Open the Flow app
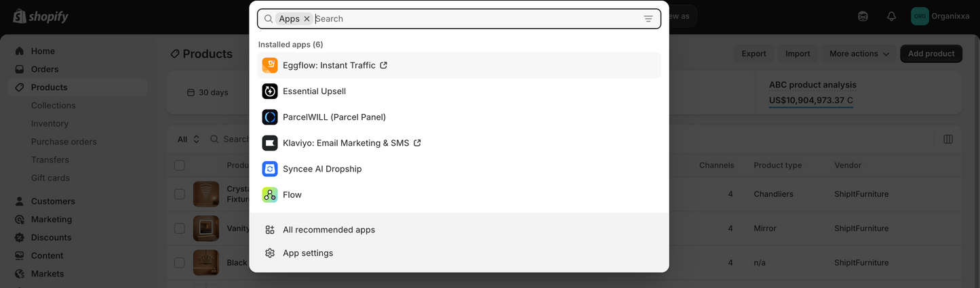 point(458,194)
